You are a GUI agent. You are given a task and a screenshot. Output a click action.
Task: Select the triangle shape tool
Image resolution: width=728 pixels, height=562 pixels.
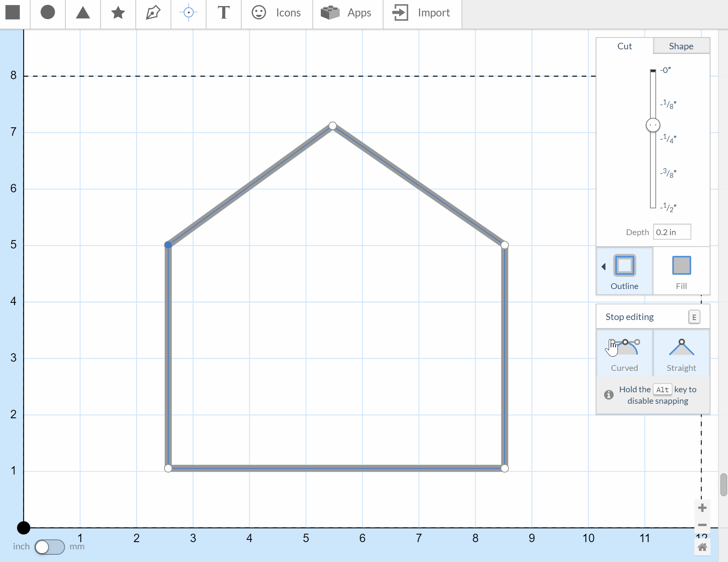pos(83,13)
